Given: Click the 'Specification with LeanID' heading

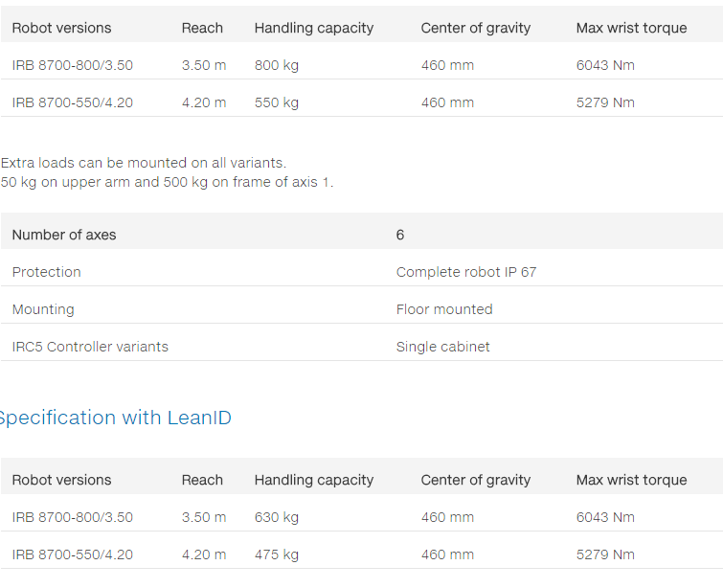Looking at the screenshot, I should 115,418.
